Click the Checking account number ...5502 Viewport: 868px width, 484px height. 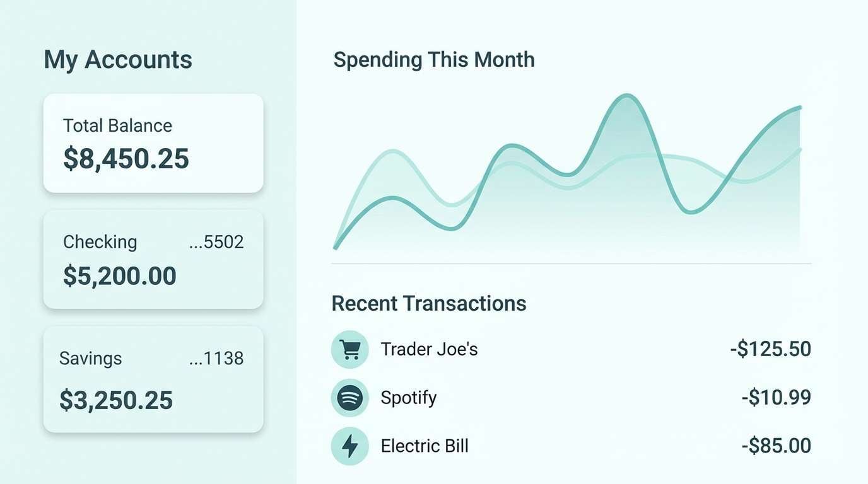pos(216,242)
